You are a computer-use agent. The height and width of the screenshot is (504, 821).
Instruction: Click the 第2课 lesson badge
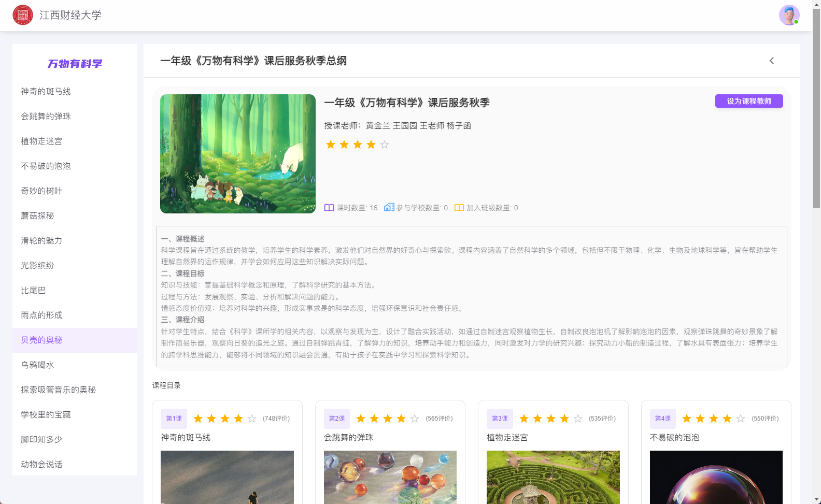point(337,419)
